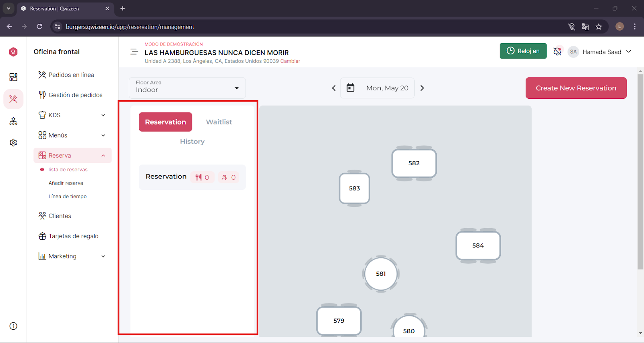Click the Cambiar location link
644x343 pixels.
pos(290,61)
